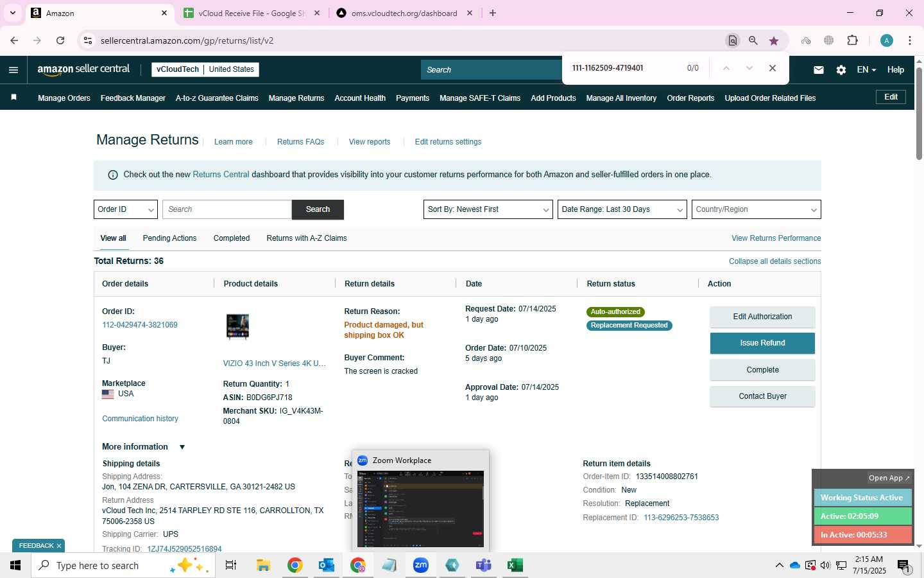This screenshot has height=578, width=924.
Task: Click the Windows Start button
Action: pyautogui.click(x=15, y=565)
